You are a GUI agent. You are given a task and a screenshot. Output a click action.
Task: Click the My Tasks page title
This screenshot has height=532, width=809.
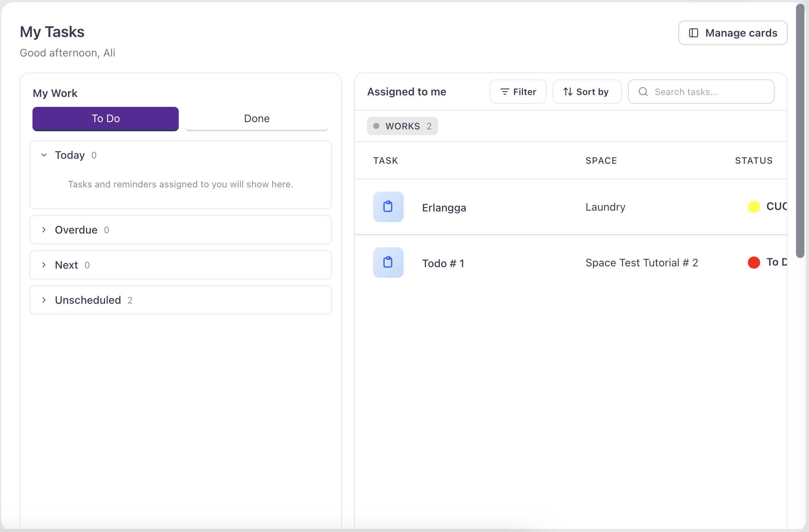pos(52,32)
